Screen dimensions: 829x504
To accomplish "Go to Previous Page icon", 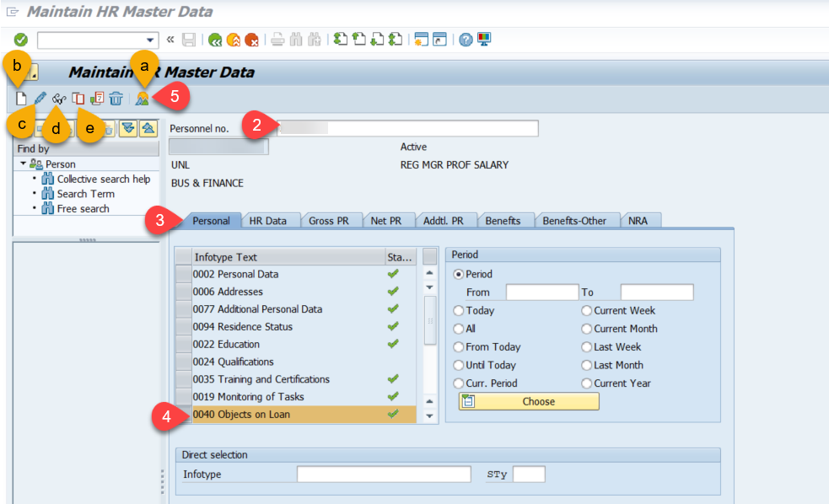I will click(x=359, y=39).
